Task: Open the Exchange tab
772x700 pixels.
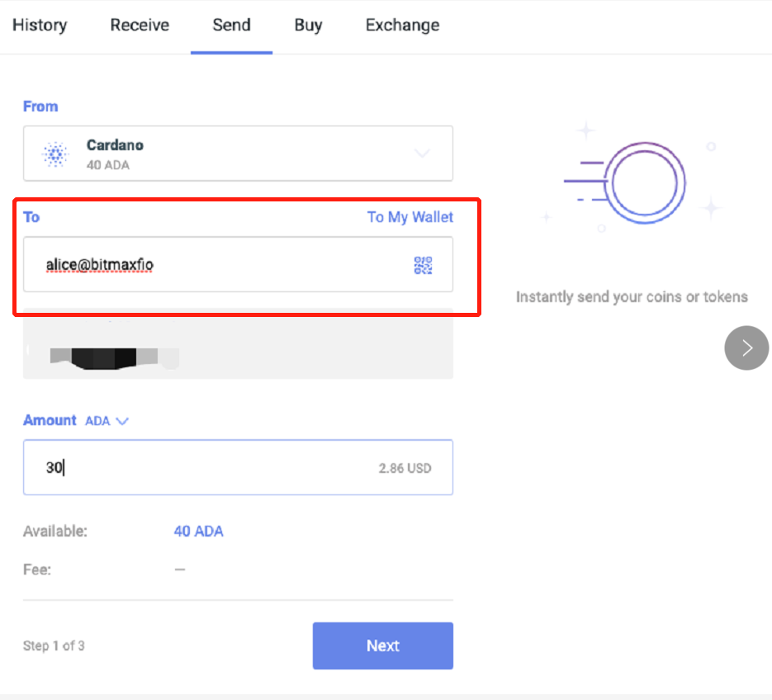Action: (402, 25)
